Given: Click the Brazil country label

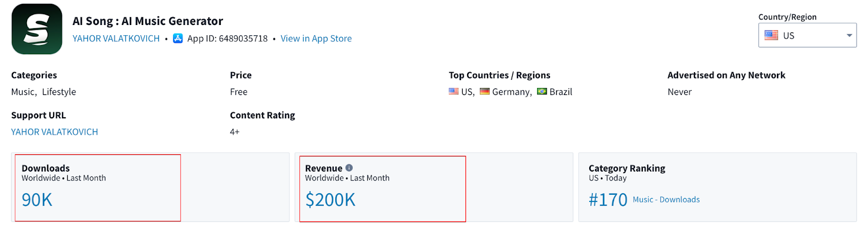Looking at the screenshot, I should (561, 92).
